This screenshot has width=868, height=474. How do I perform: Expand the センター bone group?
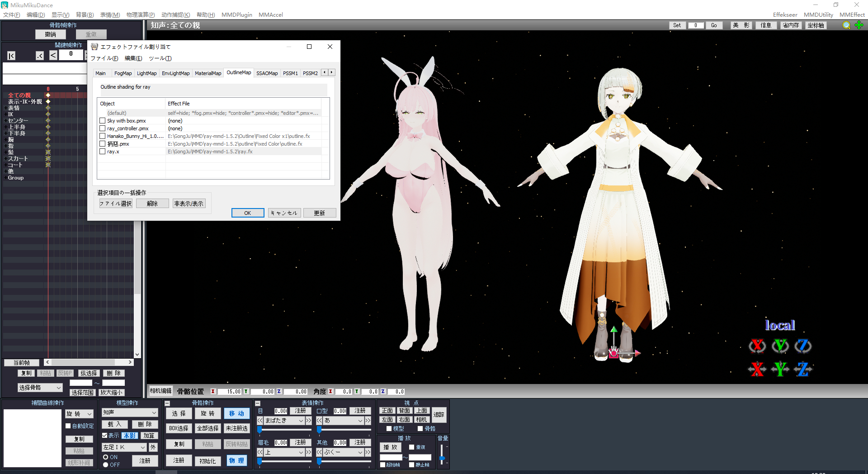pos(5,121)
